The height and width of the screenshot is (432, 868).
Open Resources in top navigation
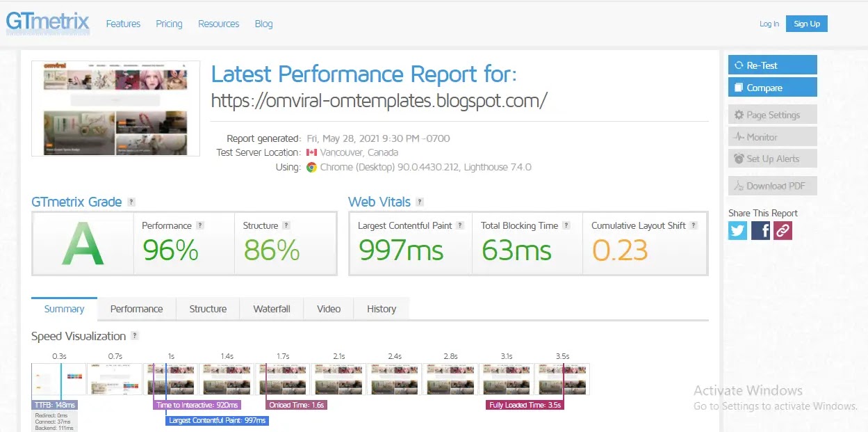pos(218,24)
